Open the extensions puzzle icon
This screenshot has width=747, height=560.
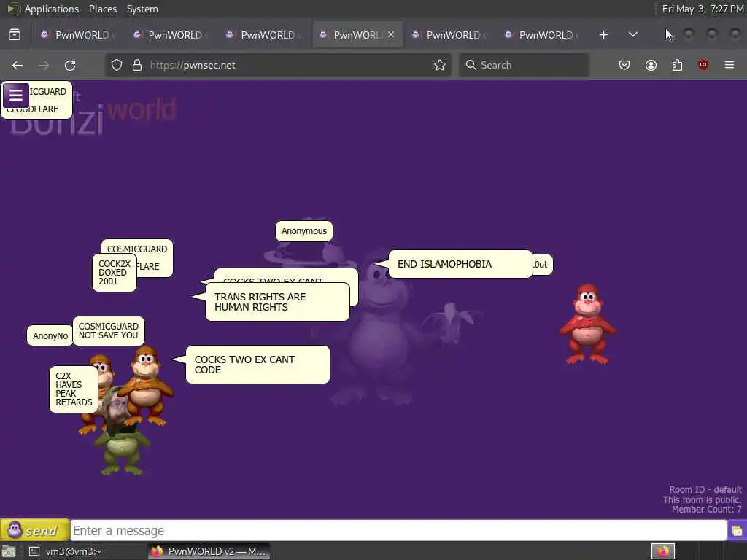pyautogui.click(x=677, y=65)
